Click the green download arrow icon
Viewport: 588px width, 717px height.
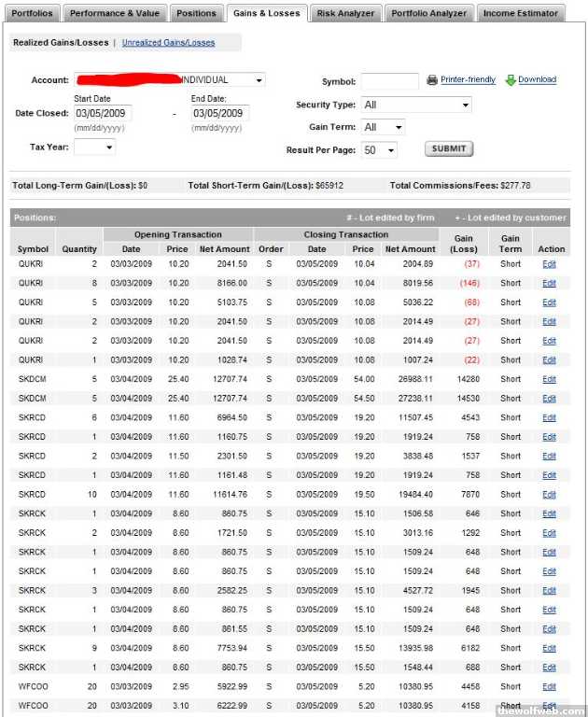point(510,80)
